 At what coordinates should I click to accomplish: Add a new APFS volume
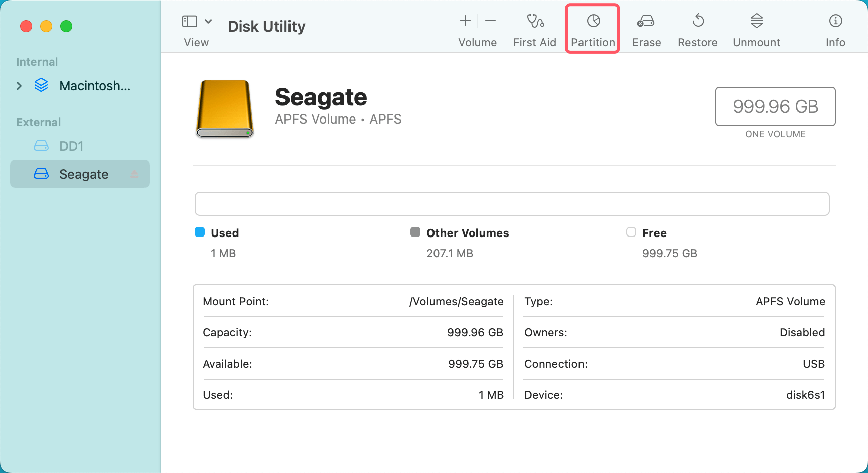click(x=465, y=21)
